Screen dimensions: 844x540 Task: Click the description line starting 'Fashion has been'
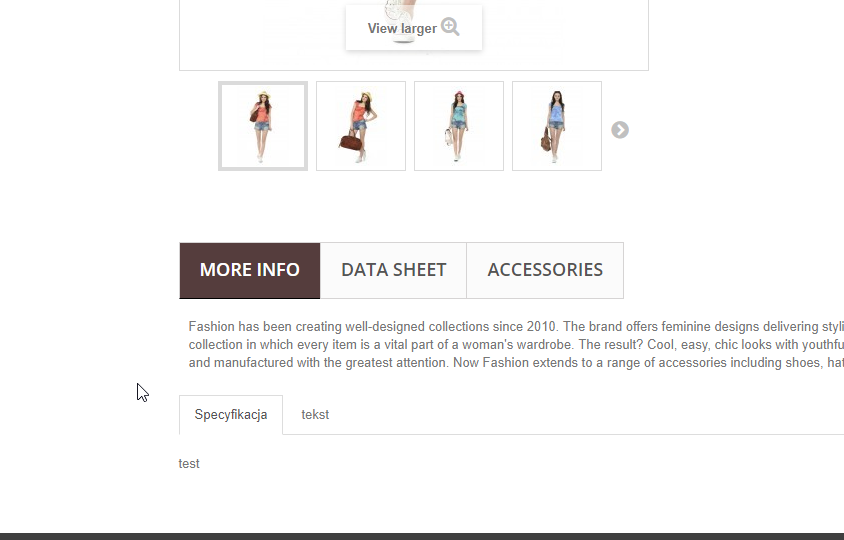tap(516, 327)
